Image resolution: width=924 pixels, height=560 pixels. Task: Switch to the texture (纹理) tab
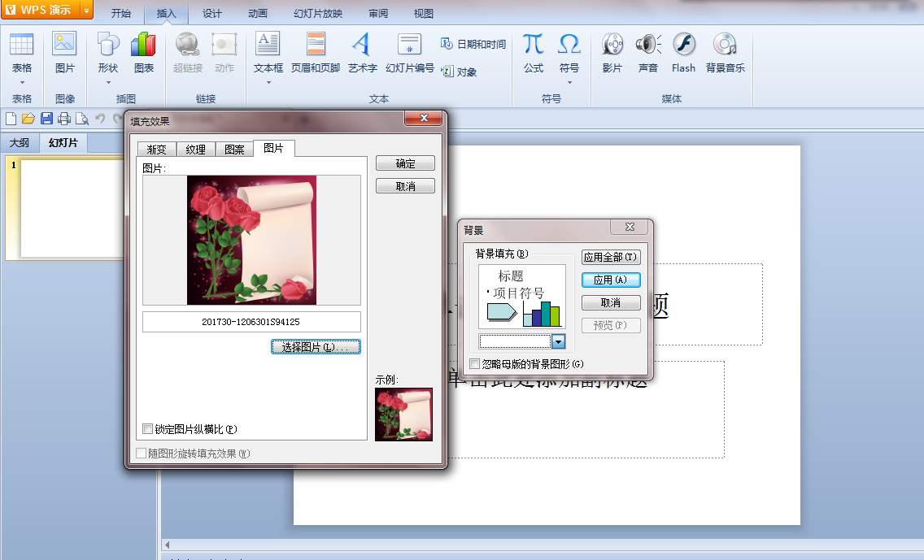click(x=195, y=150)
